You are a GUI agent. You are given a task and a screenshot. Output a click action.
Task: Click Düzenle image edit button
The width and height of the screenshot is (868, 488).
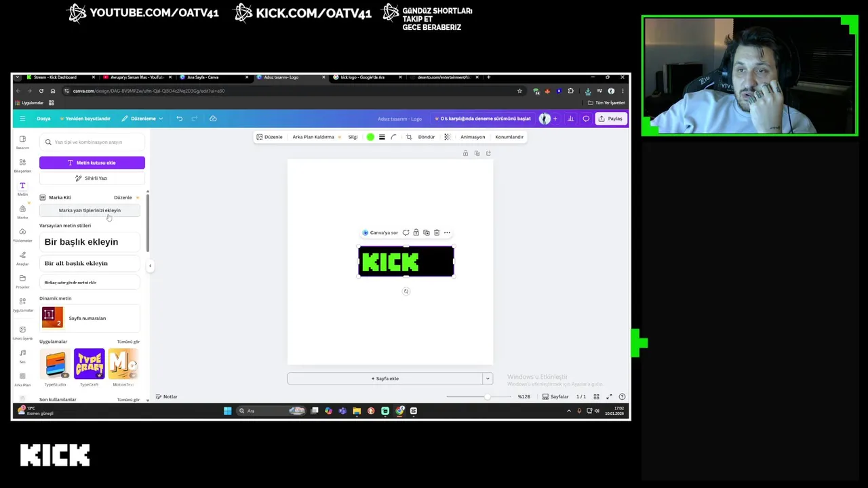[x=269, y=137]
